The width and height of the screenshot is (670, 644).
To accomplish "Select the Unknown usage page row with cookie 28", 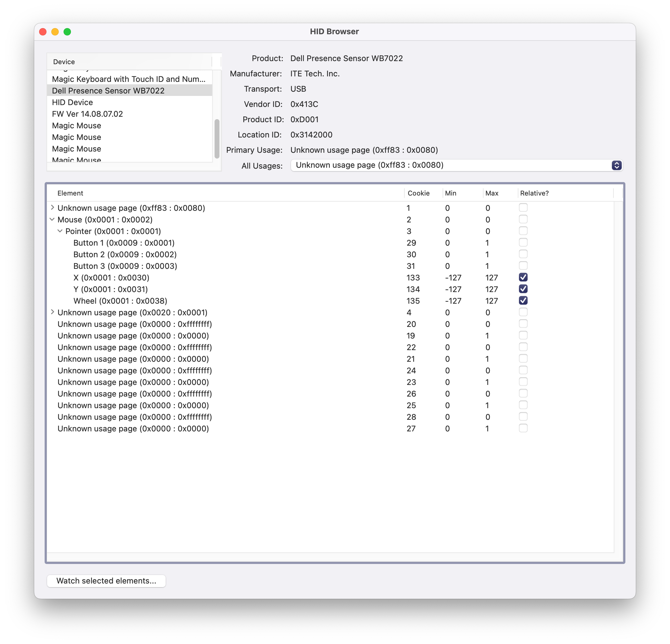I will point(330,417).
